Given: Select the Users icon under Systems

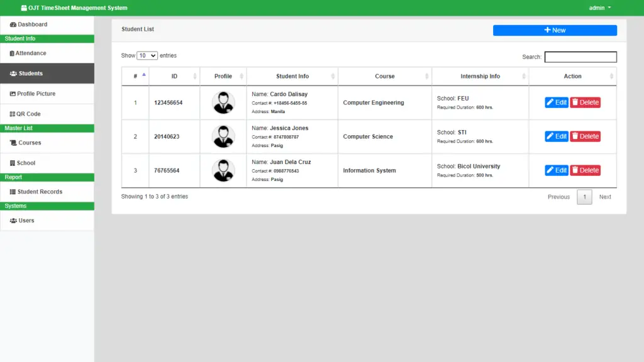Looking at the screenshot, I should [14, 220].
